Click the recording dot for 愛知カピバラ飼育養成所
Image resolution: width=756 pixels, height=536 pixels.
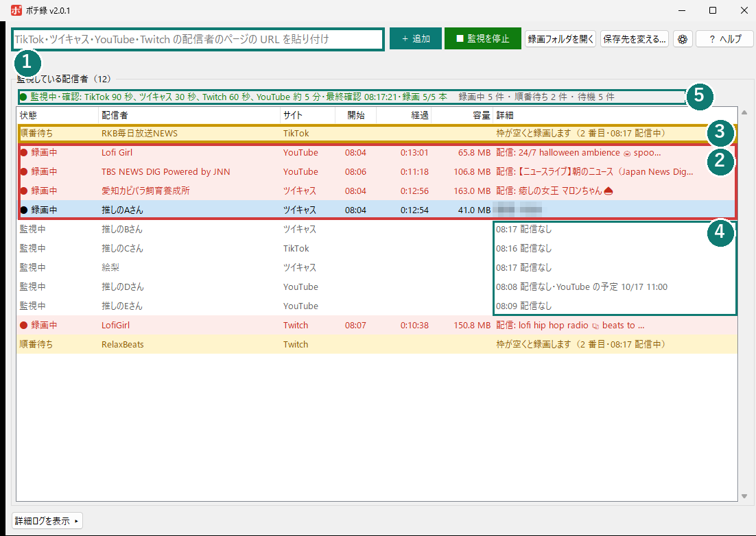(23, 191)
